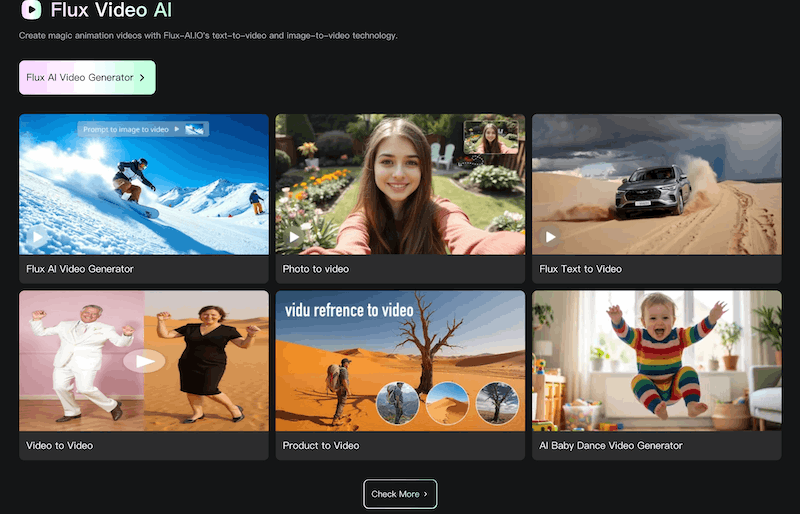Click the small inset selfie preview image

pyautogui.click(x=491, y=137)
